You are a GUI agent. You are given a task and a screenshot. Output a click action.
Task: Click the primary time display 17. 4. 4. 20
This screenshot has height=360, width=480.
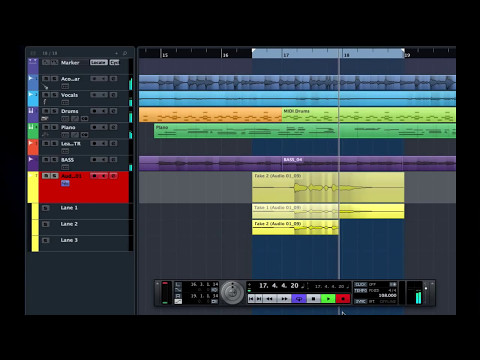point(279,286)
